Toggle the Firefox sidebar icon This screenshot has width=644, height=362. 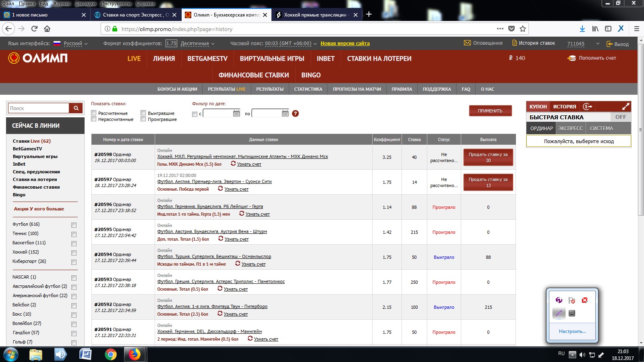(x=608, y=29)
